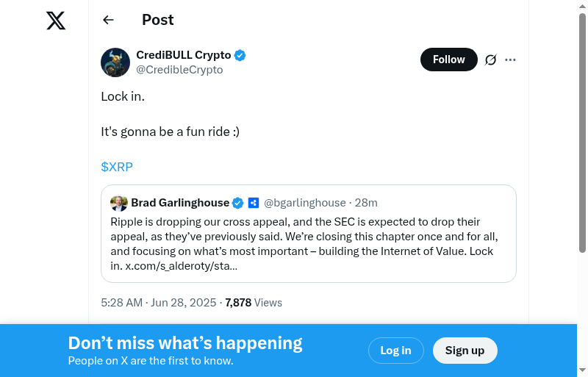This screenshot has width=588, height=377.
Task: Click Brad Garlinghouse's small avatar
Action: tap(119, 203)
